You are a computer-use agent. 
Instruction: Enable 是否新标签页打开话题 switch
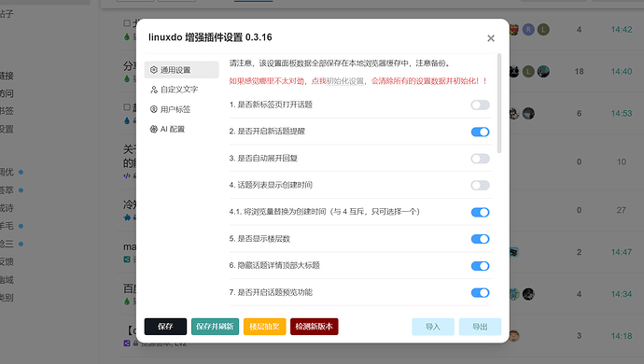pyautogui.click(x=480, y=105)
